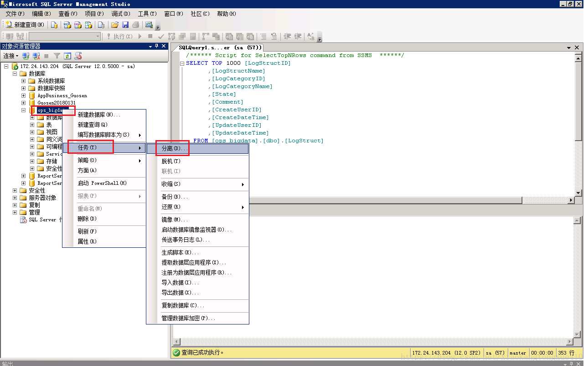The image size is (588, 366).
Task: Click the Specify Template Values icon
Action: (x=311, y=37)
